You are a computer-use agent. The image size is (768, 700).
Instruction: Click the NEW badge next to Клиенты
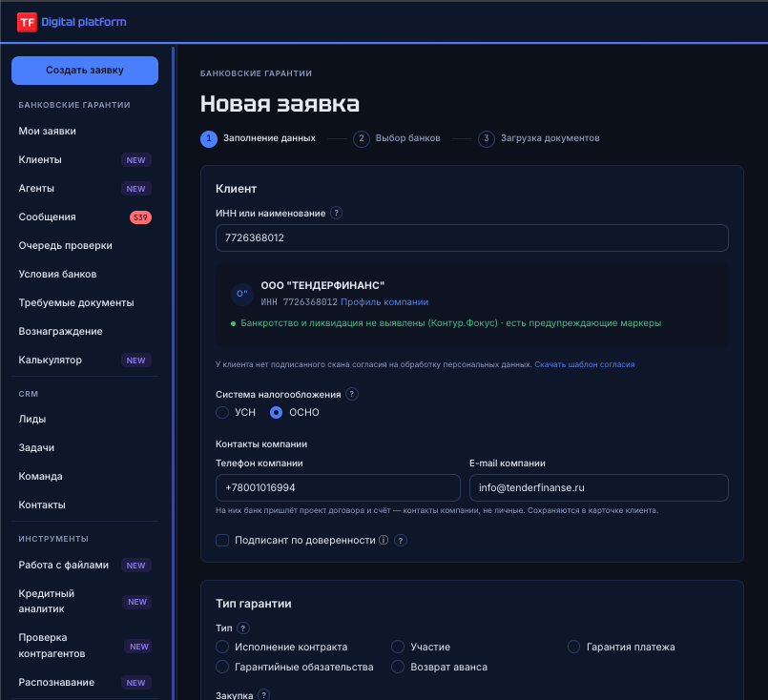coord(136,160)
